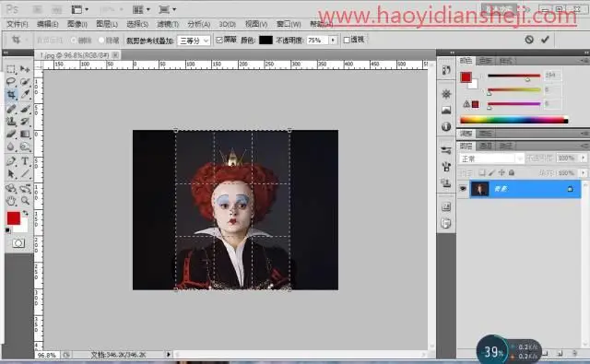Select the Blur tool
The image size is (590, 364).
tap(11, 147)
